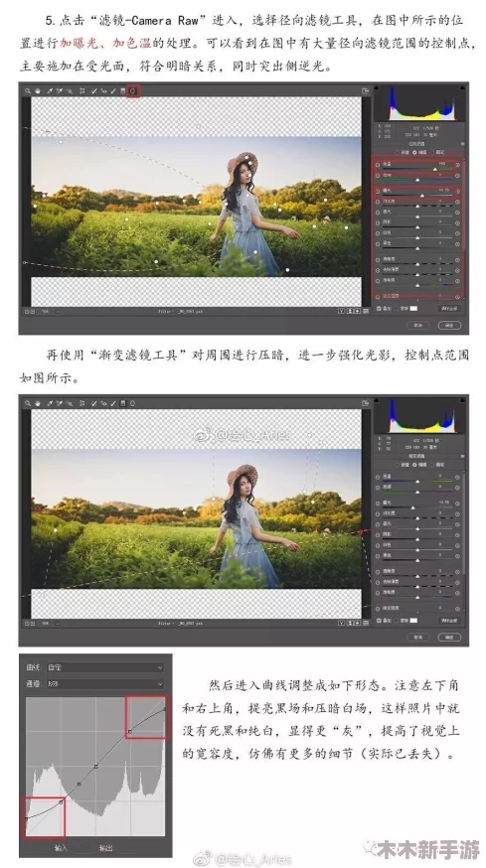
Task: Click Graduated Filter tool in Radial Filter dialog
Action: coord(123,90)
